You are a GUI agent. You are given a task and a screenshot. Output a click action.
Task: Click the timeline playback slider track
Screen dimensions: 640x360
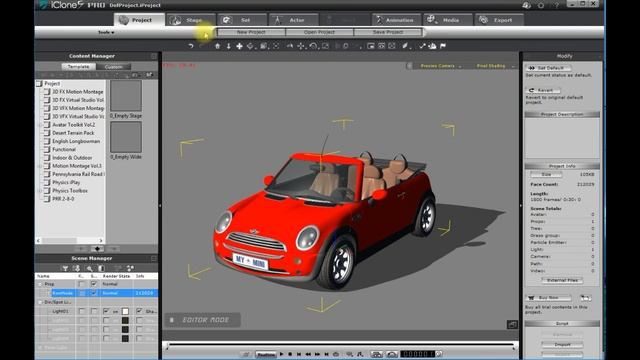[x=341, y=345]
